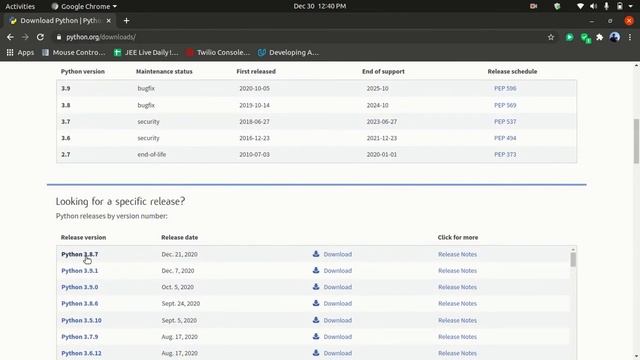Go back to the previous page

tap(10, 37)
